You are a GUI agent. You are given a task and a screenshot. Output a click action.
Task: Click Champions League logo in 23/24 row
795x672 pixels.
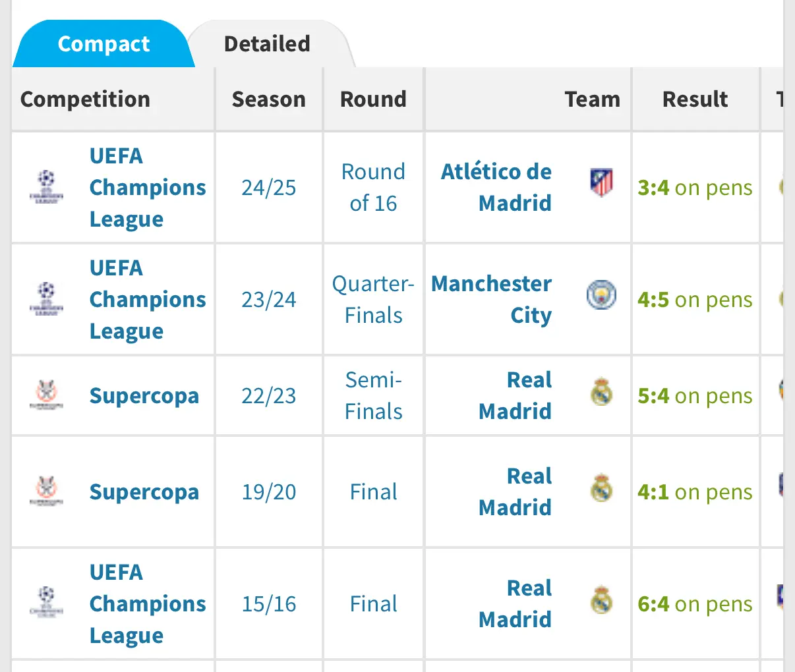click(47, 299)
